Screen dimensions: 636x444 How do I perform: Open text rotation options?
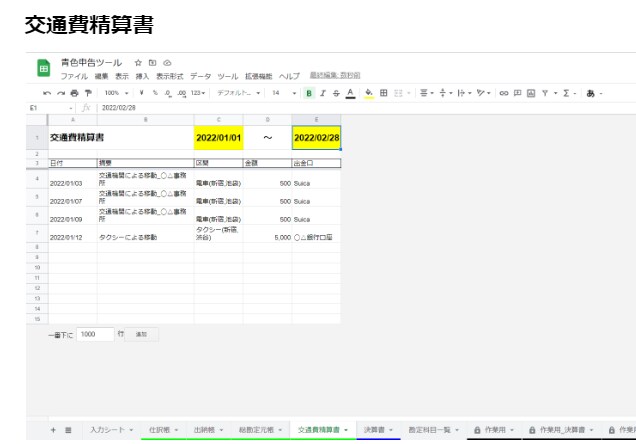pos(483,93)
